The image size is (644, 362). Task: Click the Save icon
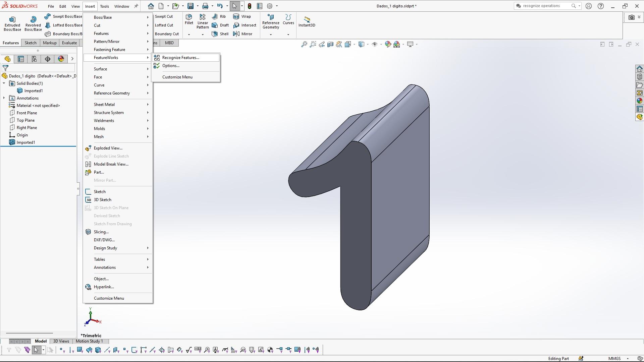click(191, 6)
